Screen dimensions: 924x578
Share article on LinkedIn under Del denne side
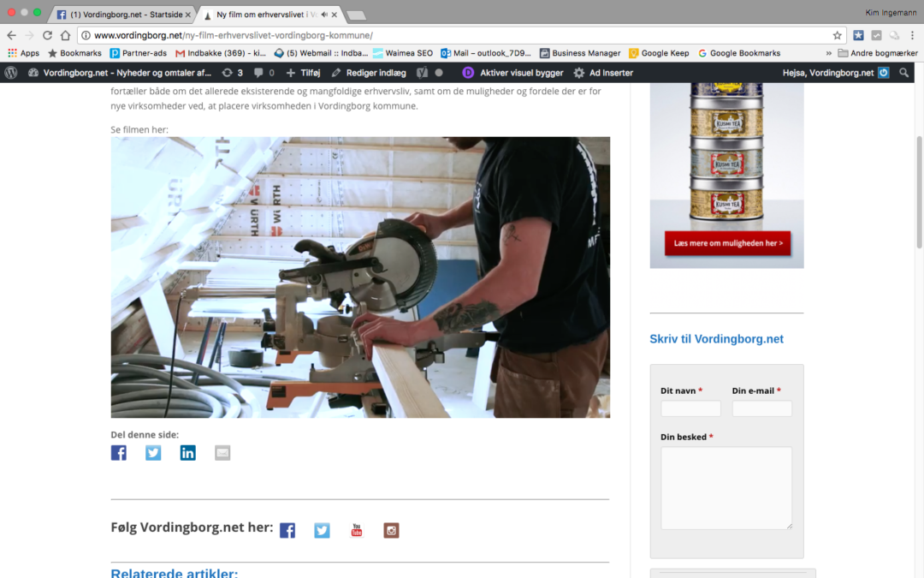pos(188,452)
